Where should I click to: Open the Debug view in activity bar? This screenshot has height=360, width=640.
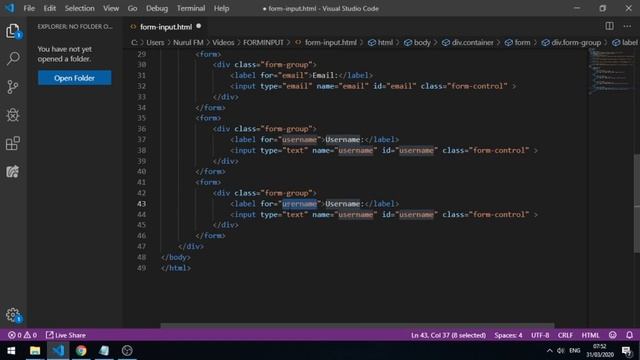pyautogui.click(x=13, y=115)
